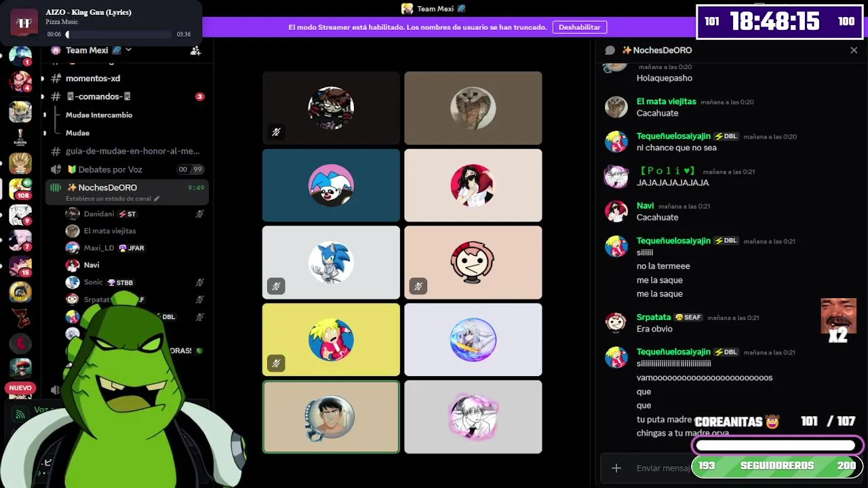Viewport: 868px width, 488px height.
Task: Open the server icon with red badge 1
Action: tap(20, 56)
